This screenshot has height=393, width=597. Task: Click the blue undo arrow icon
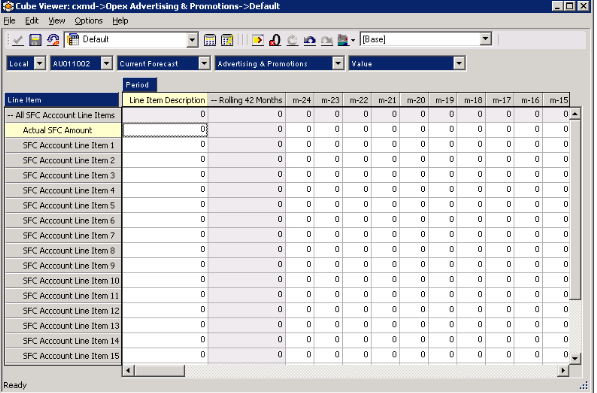point(310,40)
